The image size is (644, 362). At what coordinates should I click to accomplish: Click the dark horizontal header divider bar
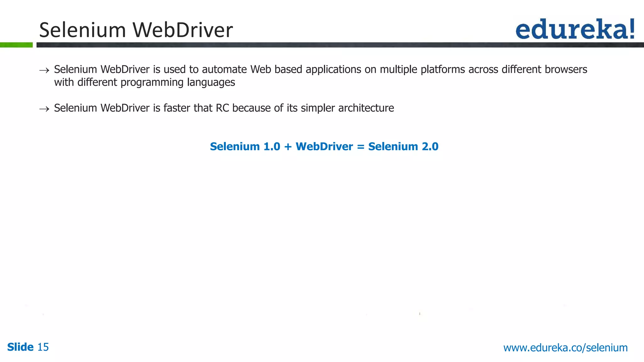340,45
